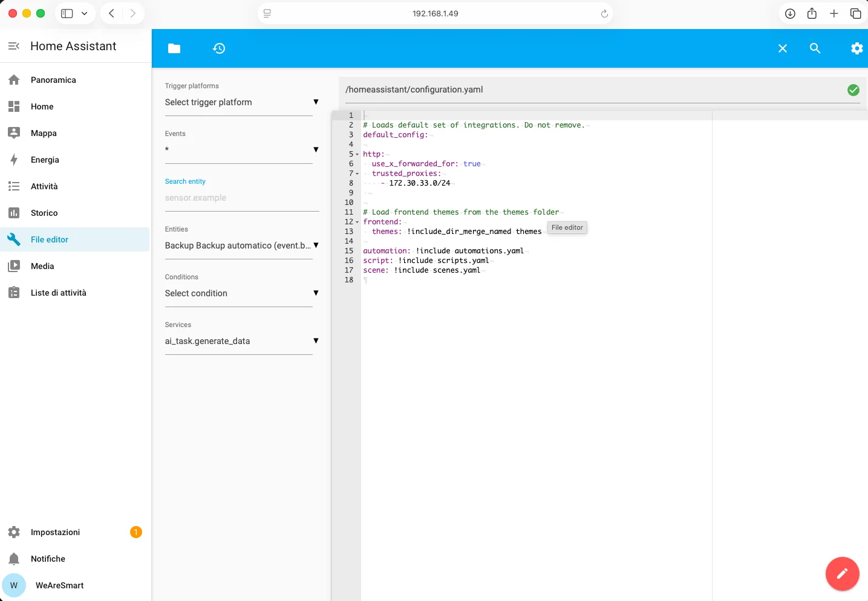
Task: Open Impostazioni settings page
Action: 75,532
